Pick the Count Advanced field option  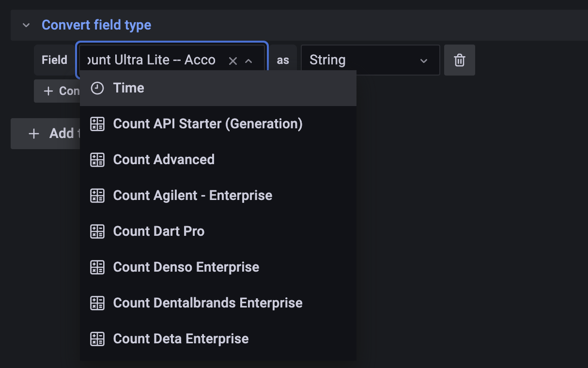(218, 160)
